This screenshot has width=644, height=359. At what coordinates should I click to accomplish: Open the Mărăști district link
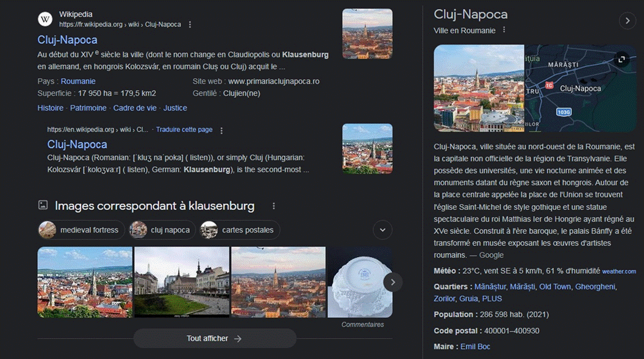point(523,286)
